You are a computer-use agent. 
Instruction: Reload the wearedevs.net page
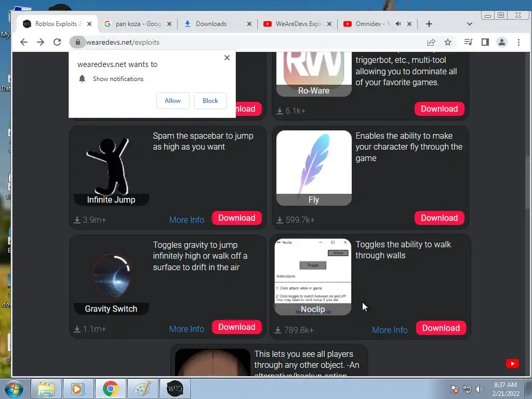[57, 42]
